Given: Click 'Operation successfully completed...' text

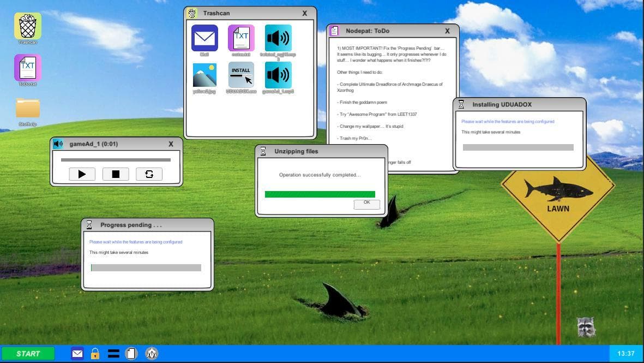Looking at the screenshot, I should tap(320, 175).
